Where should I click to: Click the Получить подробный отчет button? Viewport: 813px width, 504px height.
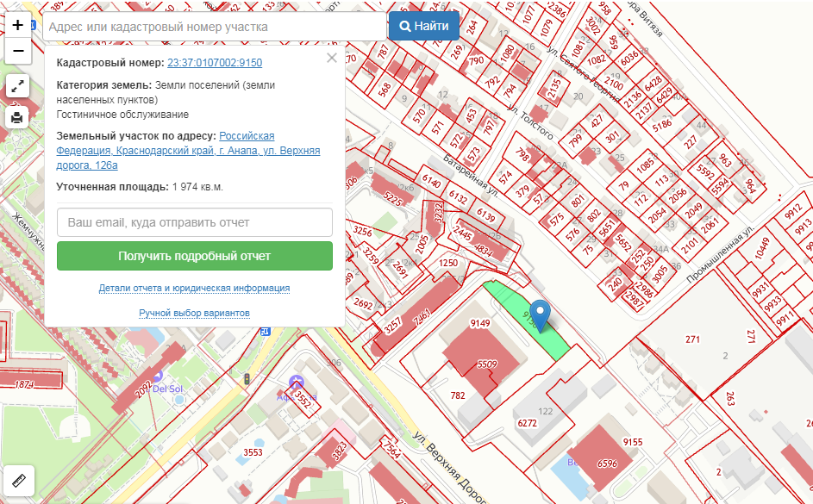195,256
